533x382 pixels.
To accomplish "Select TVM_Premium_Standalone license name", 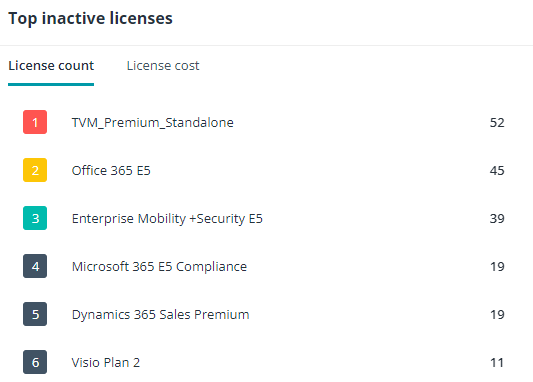I will click(x=153, y=122).
